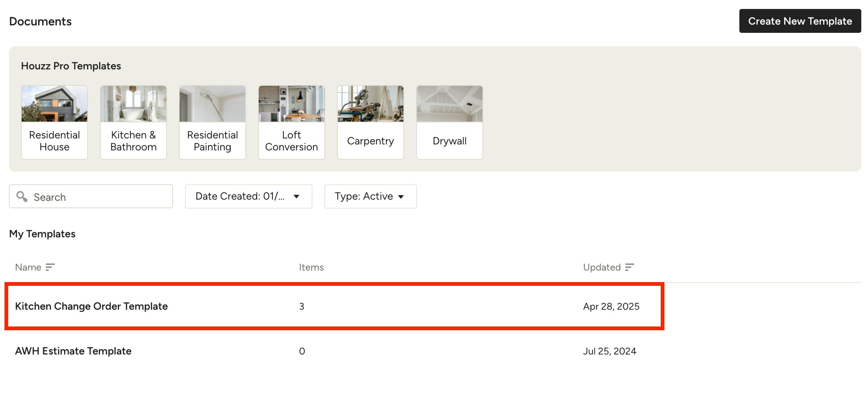This screenshot has width=868, height=400.
Task: Click the Date Created dropdown arrow
Action: click(x=296, y=197)
